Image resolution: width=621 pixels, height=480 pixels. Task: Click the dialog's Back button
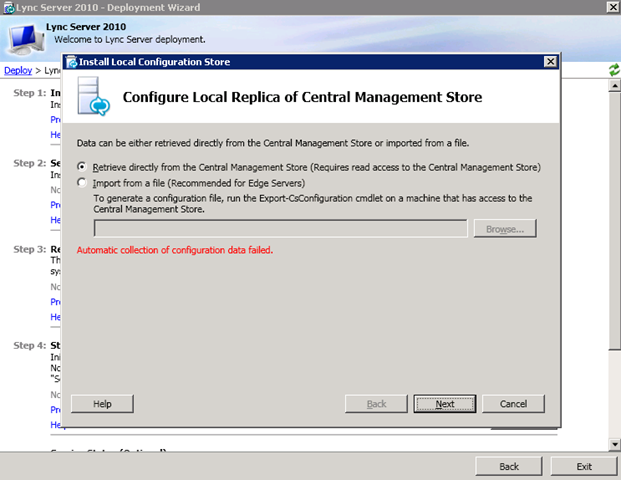(x=376, y=404)
